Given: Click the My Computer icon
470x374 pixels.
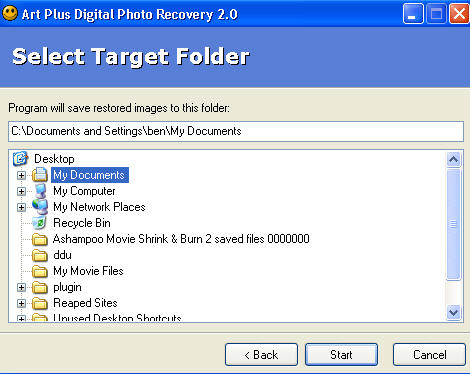Looking at the screenshot, I should point(40,191).
